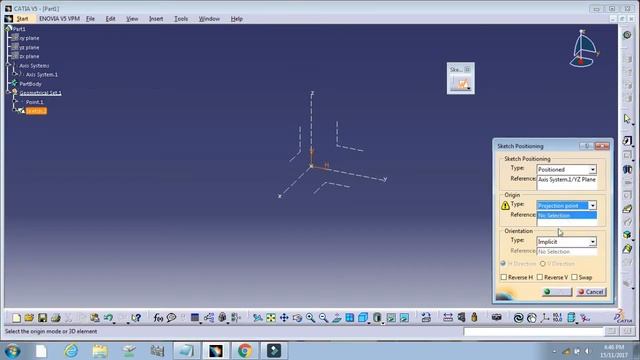Save the part with the floppy disk icon

pyautogui.click(x=42, y=318)
